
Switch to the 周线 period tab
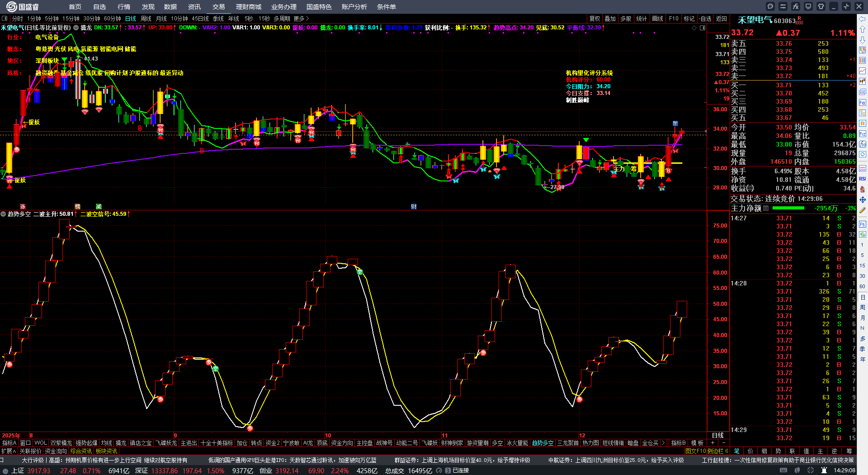146,19
